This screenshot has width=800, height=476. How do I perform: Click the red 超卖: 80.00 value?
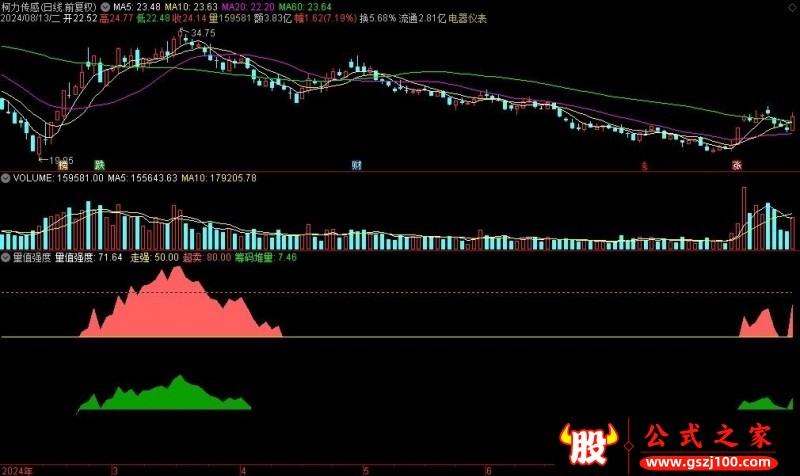[207, 257]
